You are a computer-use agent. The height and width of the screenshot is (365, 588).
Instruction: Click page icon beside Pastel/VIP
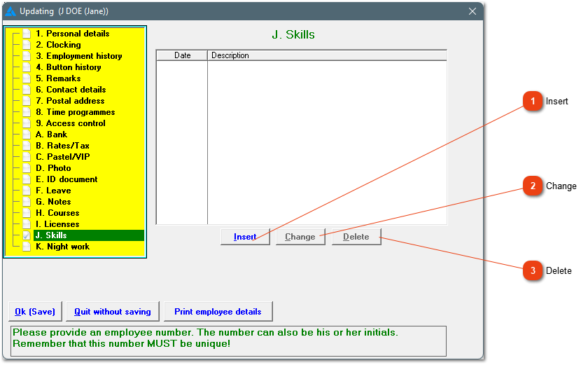pos(27,157)
